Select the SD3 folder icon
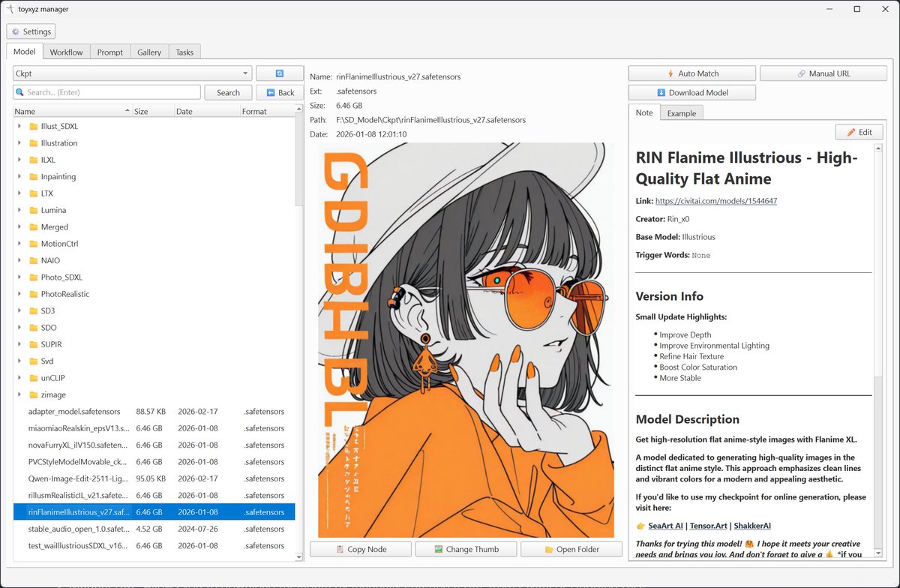The height and width of the screenshot is (588, 900). (x=33, y=310)
